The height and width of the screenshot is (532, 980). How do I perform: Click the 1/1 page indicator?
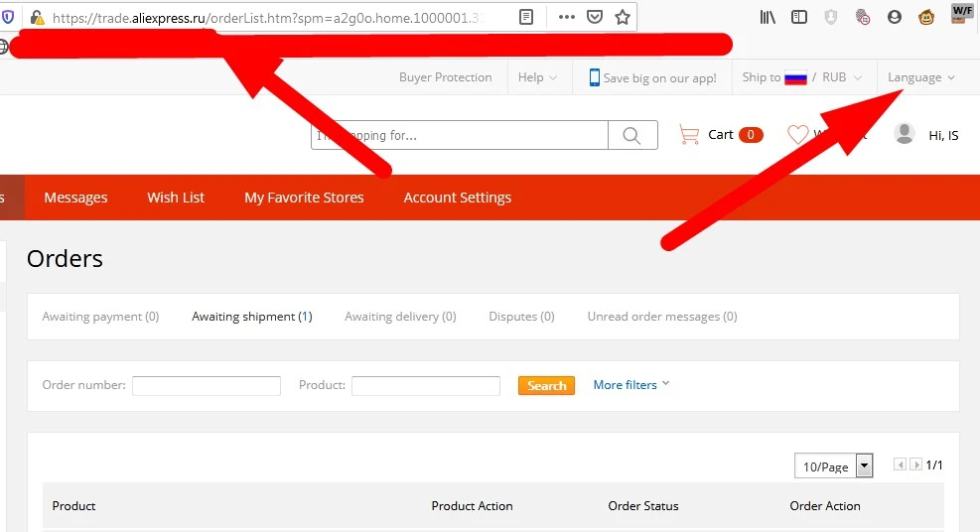point(934,465)
